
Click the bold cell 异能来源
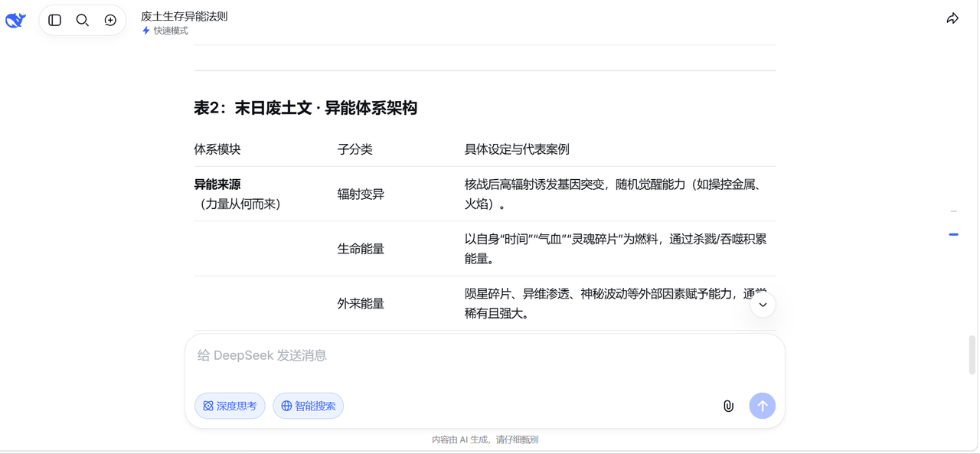click(217, 185)
